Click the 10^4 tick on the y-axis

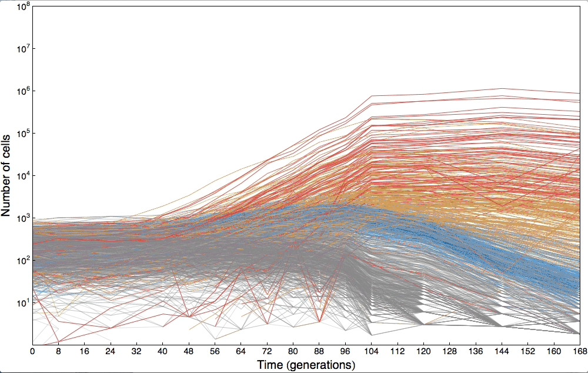[x=22, y=177]
